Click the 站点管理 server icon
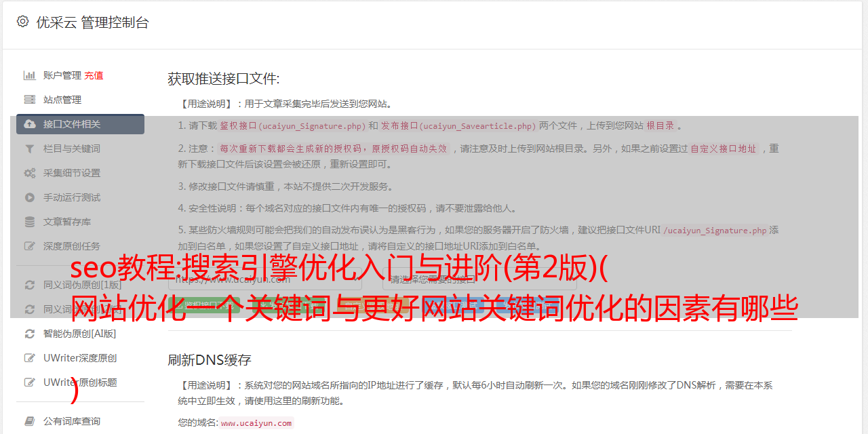868x434 pixels. (30, 100)
